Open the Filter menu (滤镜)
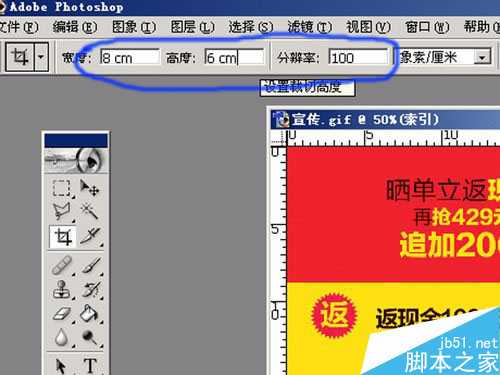The width and height of the screenshot is (500, 375). 310,27
